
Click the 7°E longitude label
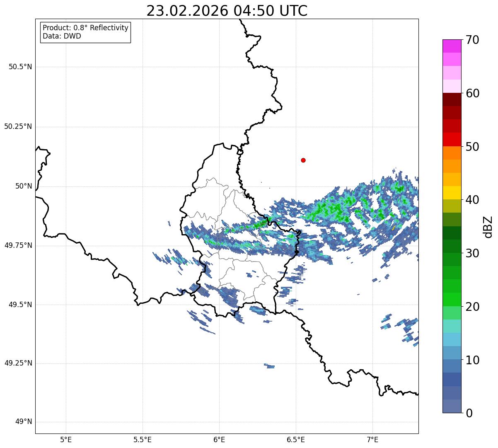(x=372, y=439)
